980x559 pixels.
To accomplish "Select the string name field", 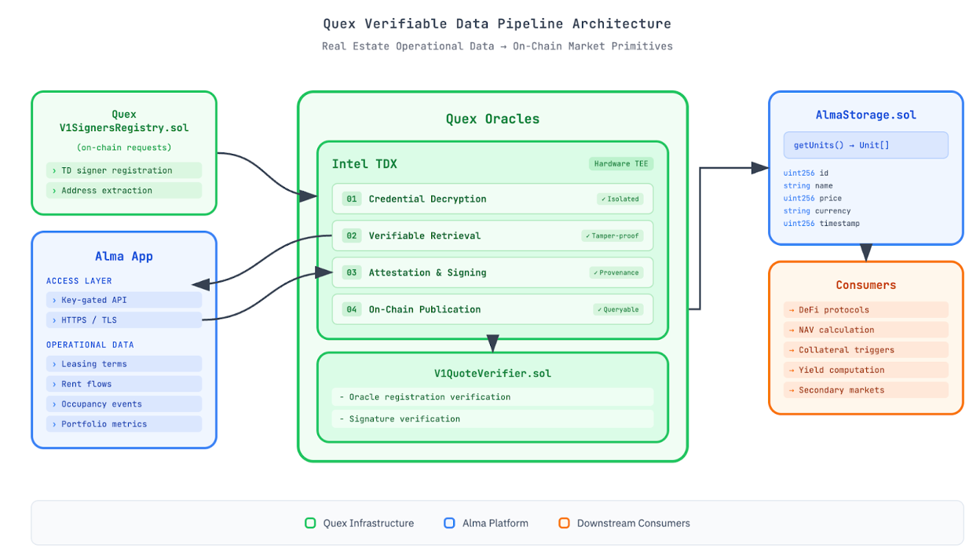I will pyautogui.click(x=809, y=185).
